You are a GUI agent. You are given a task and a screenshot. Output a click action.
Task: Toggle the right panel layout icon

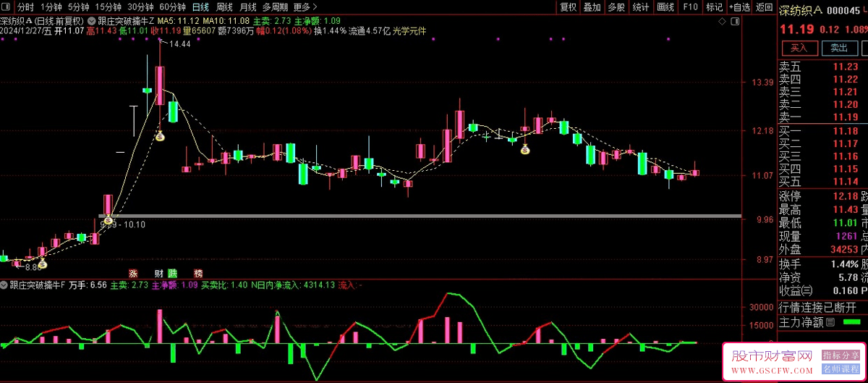tap(734, 22)
